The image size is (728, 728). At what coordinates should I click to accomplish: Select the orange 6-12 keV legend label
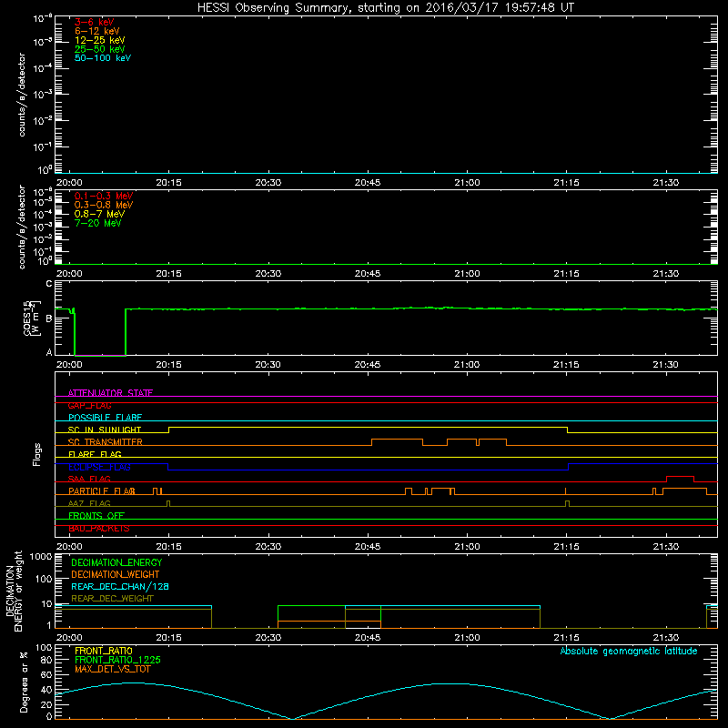[x=97, y=31]
